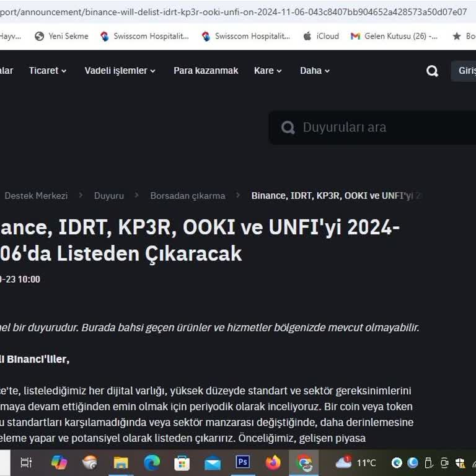476x476 pixels.
Task: Expand the Vadeli işlemler dropdown
Action: 120,71
